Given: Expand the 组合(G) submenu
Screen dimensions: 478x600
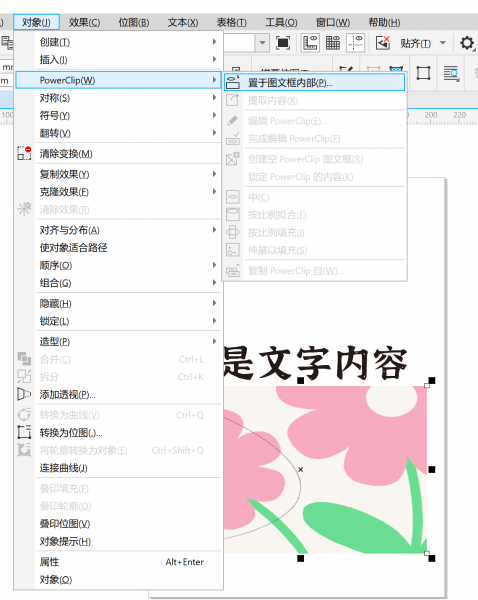Looking at the screenshot, I should pyautogui.click(x=118, y=283).
